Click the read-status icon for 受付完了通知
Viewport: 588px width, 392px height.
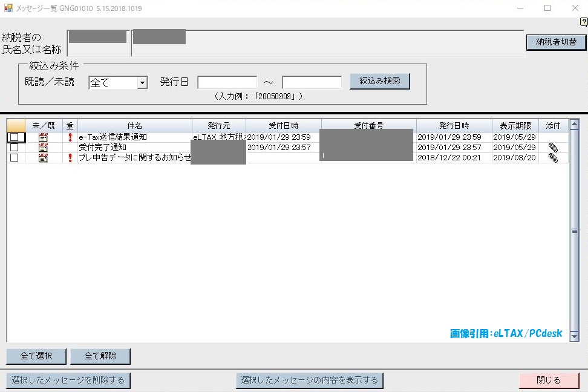(43, 148)
